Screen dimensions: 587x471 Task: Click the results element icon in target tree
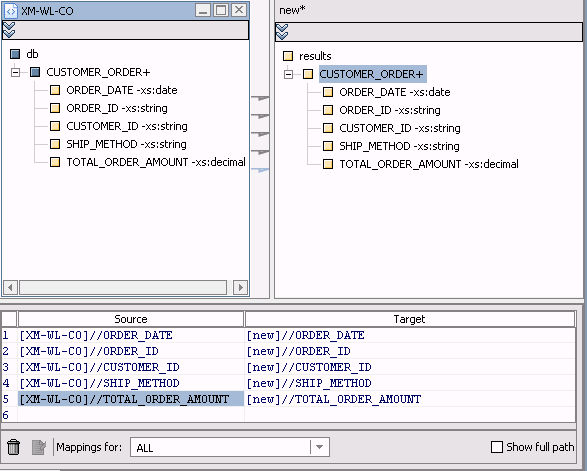288,56
